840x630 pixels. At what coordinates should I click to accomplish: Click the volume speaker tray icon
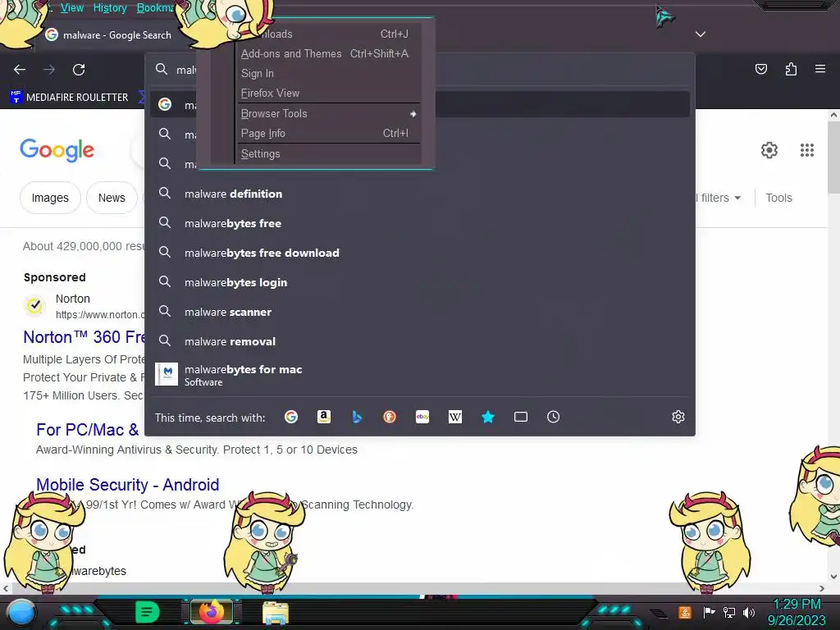(x=749, y=612)
